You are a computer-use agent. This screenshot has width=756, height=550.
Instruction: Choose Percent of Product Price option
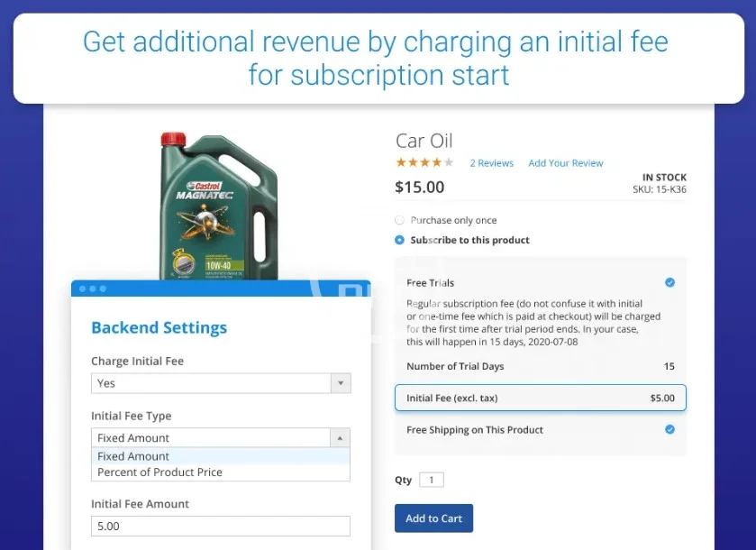(x=159, y=472)
